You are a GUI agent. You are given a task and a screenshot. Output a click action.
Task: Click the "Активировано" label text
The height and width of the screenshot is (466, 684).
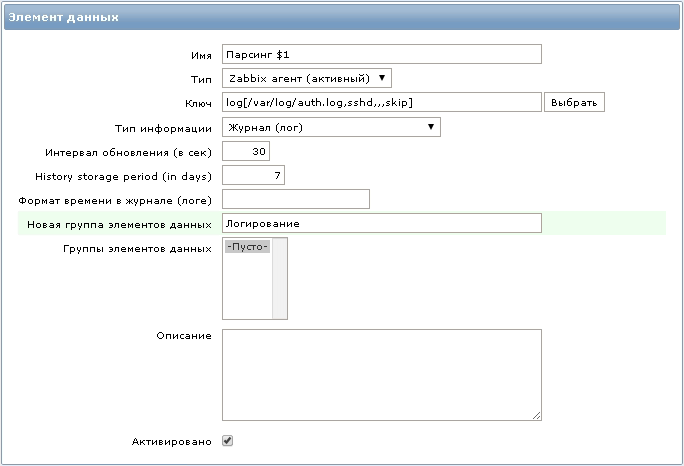coord(171,441)
